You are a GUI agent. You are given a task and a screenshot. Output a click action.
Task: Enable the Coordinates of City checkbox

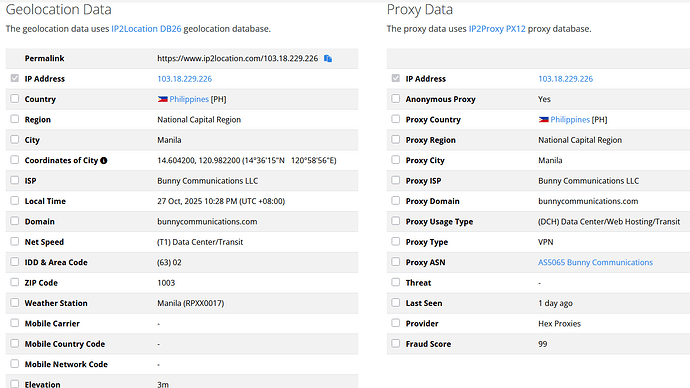click(x=15, y=160)
